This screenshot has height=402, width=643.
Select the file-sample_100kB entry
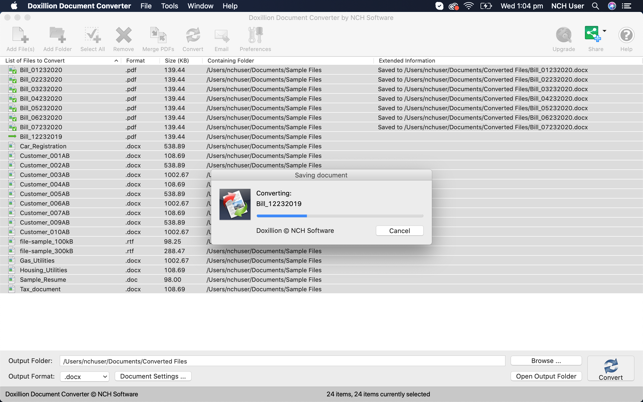click(46, 242)
